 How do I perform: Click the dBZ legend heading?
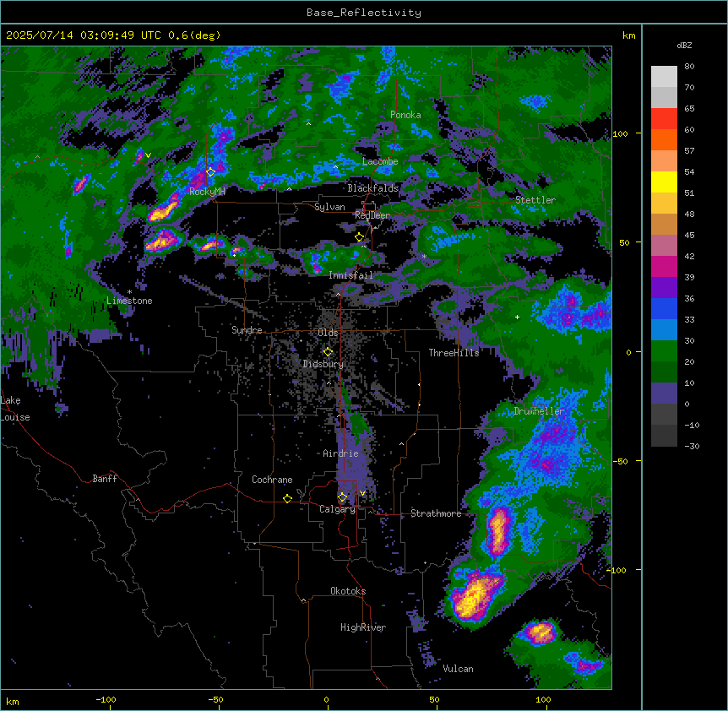click(x=684, y=45)
